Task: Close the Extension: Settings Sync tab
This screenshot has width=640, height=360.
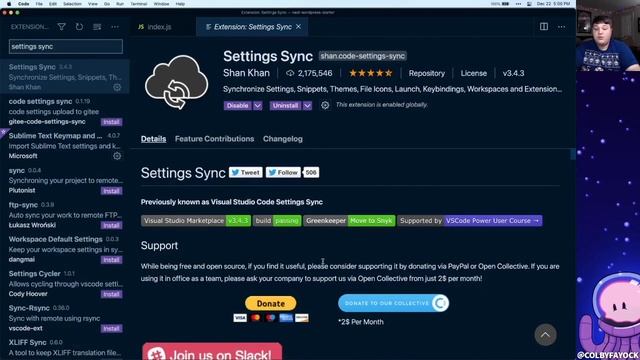Action: click(298, 27)
